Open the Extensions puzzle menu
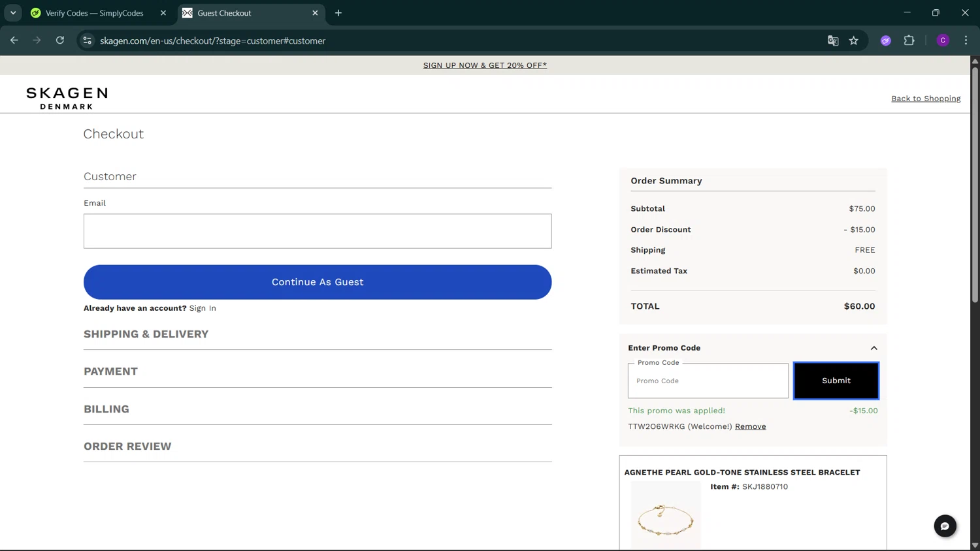 (909, 40)
